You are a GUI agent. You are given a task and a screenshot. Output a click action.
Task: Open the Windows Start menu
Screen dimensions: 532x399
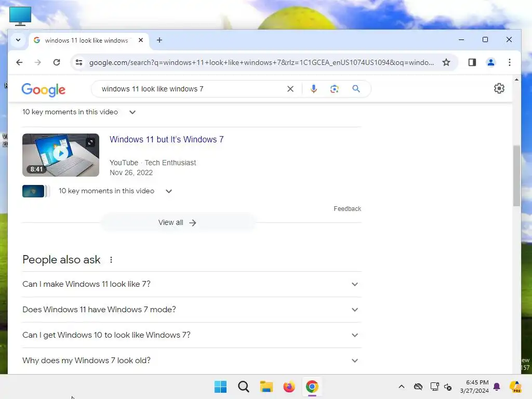[x=220, y=387]
